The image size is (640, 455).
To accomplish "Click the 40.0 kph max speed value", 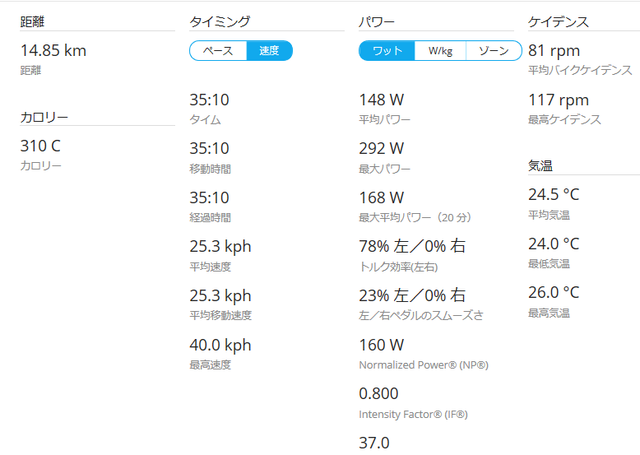I will [220, 345].
